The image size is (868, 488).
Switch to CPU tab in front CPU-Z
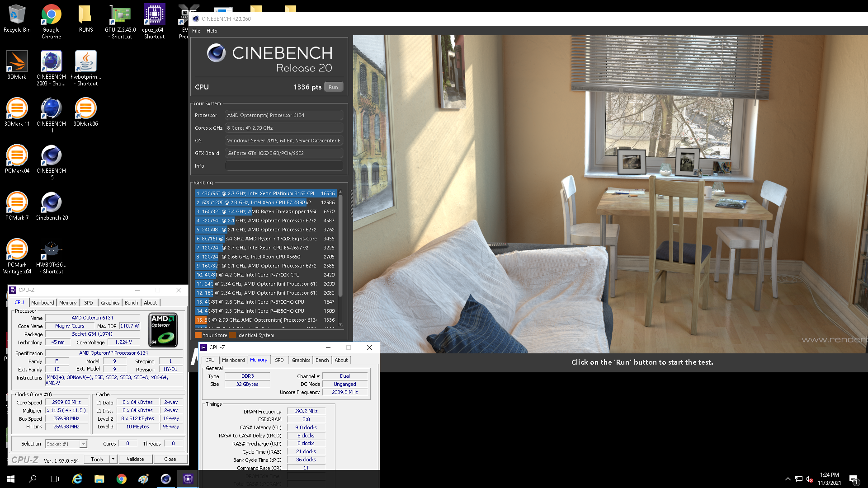point(210,360)
